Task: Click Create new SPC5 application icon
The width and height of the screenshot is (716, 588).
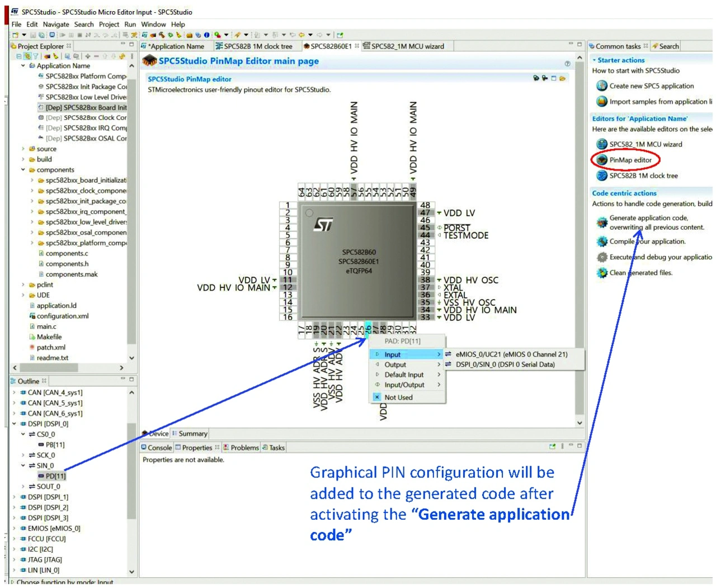Action: pos(602,86)
